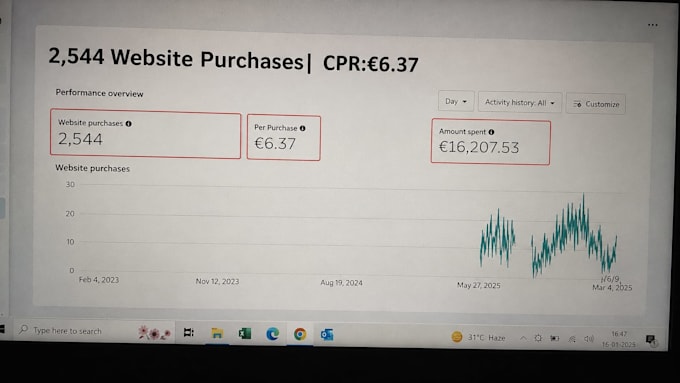This screenshot has width=680, height=383.
Task: Click the info icon beside Per Purchase
Action: point(302,128)
